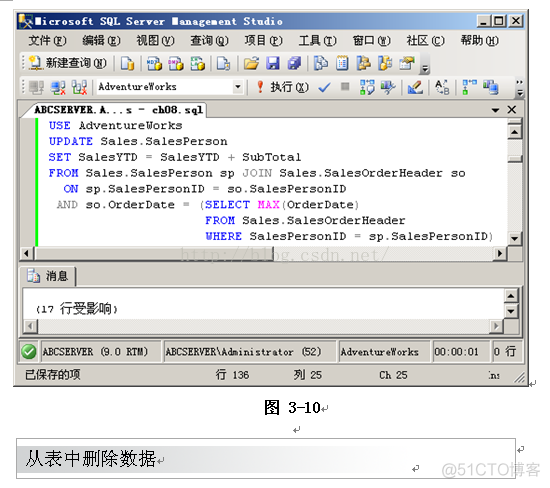Click the grayed Connect icon in query toolbar
Image resolution: width=550 pixels, height=488 pixels.
pyautogui.click(x=36, y=87)
